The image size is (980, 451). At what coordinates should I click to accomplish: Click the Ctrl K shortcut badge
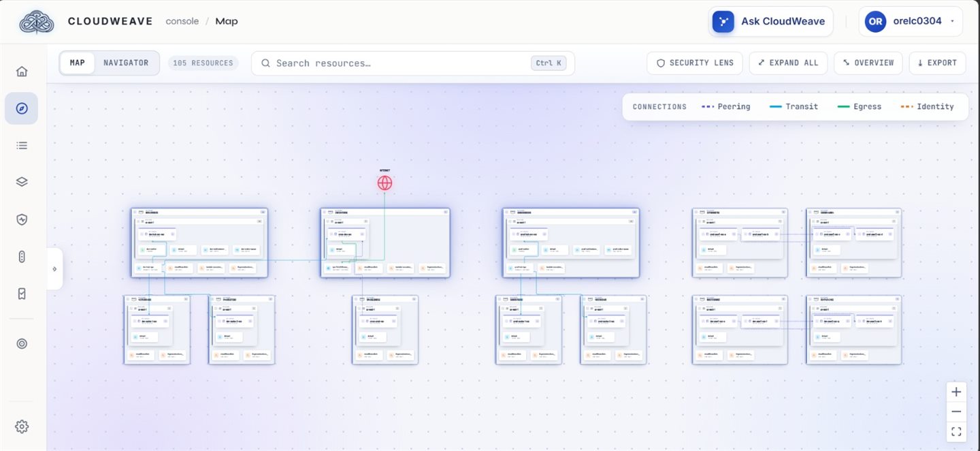point(549,63)
